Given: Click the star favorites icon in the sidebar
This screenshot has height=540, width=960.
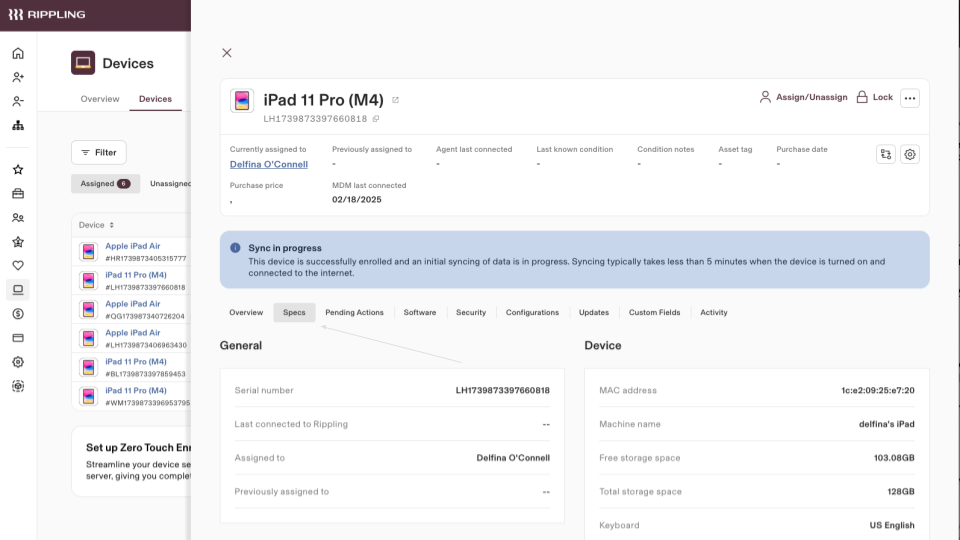Looking at the screenshot, I should tap(18, 170).
